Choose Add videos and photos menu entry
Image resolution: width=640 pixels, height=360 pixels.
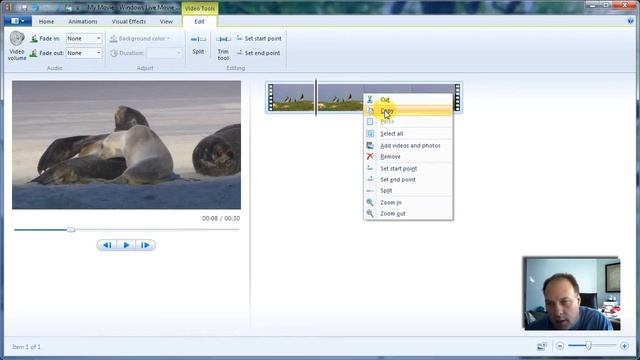click(408, 145)
